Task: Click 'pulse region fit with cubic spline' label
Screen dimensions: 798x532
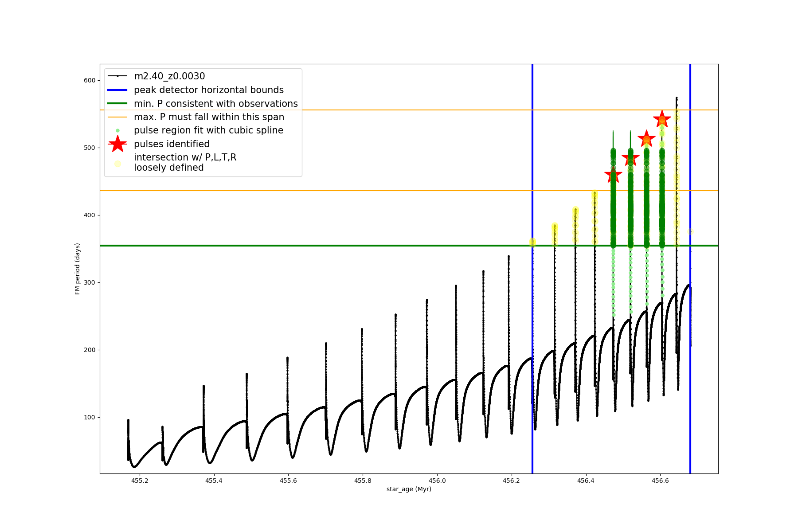Action: point(208,130)
